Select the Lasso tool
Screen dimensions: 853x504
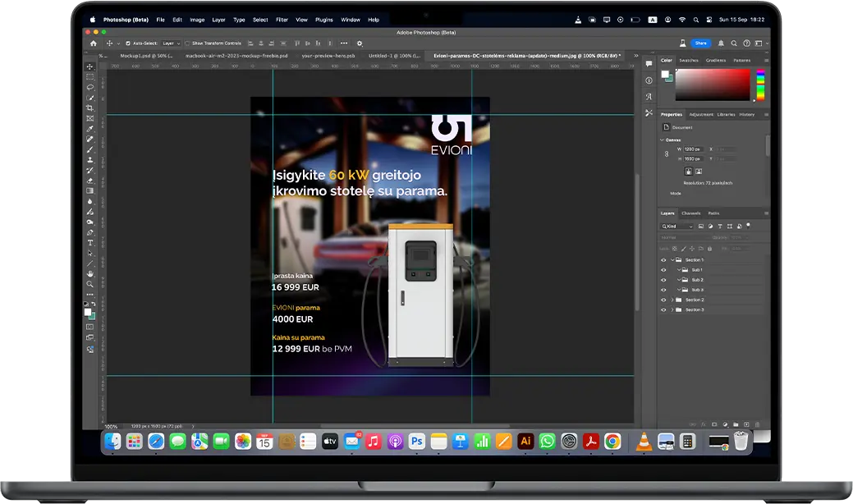(x=90, y=88)
